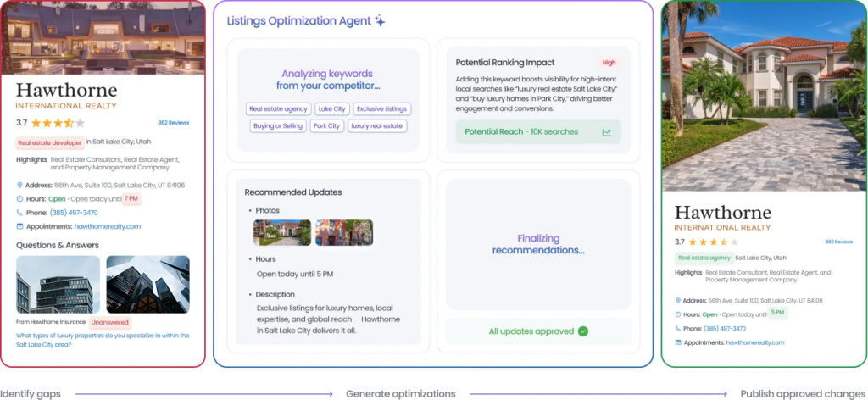Image resolution: width=868 pixels, height=400 pixels.
Task: Click the appointments calendar icon in right card
Action: pos(678,342)
